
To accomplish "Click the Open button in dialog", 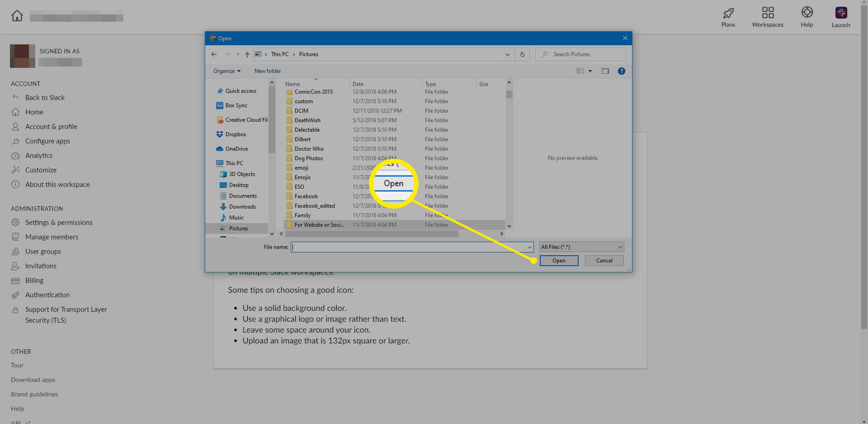I will 559,261.
